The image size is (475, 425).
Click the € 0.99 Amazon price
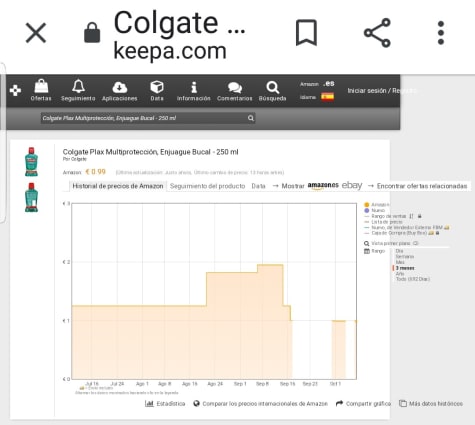[96, 172]
